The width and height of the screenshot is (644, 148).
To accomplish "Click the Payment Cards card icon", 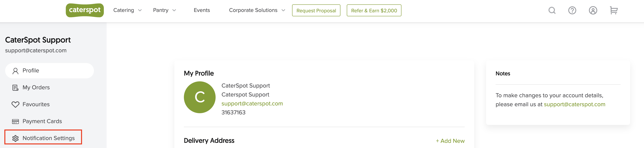I will coord(15,121).
